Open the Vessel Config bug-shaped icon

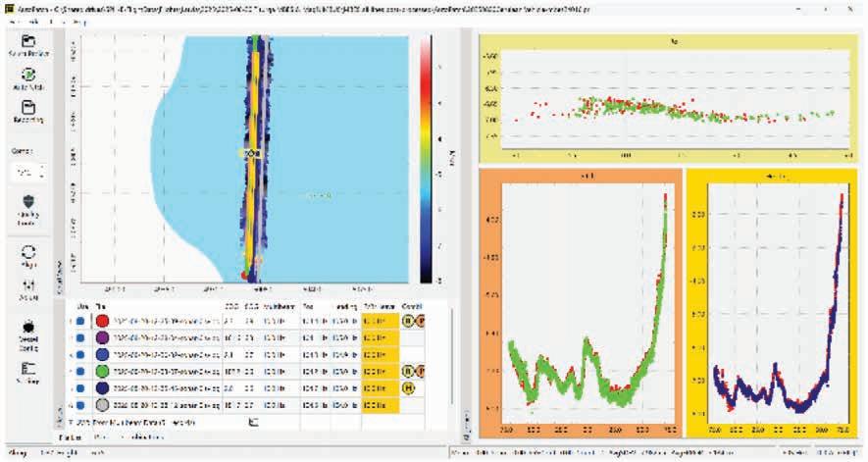pyautogui.click(x=28, y=326)
